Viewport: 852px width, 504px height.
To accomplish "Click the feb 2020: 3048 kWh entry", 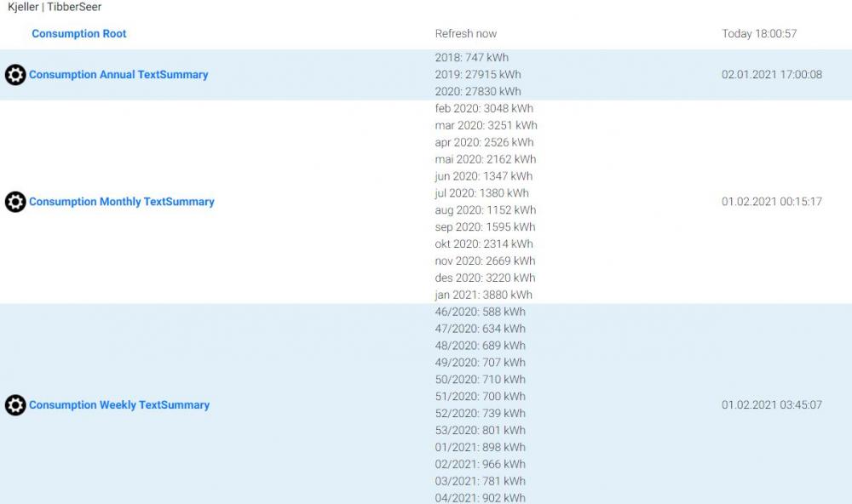I will [484, 108].
